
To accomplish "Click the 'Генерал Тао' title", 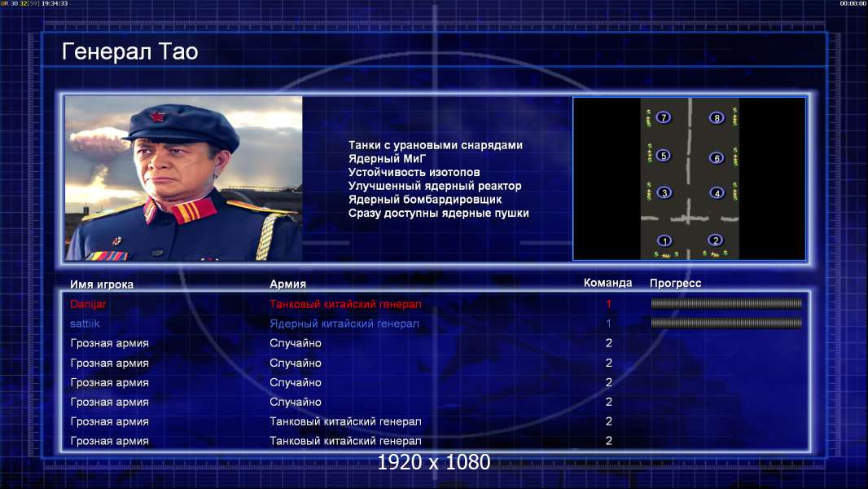I will (129, 51).
